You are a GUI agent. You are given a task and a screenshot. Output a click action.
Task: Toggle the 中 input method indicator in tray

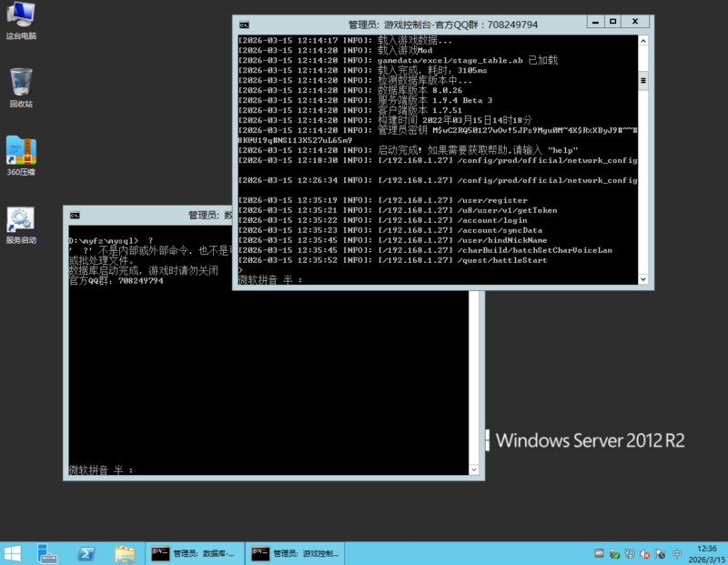click(x=677, y=553)
